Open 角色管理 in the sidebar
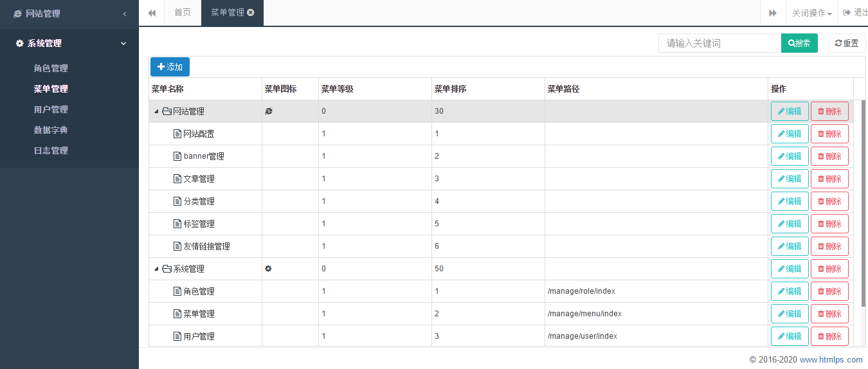The height and width of the screenshot is (369, 868). click(51, 68)
